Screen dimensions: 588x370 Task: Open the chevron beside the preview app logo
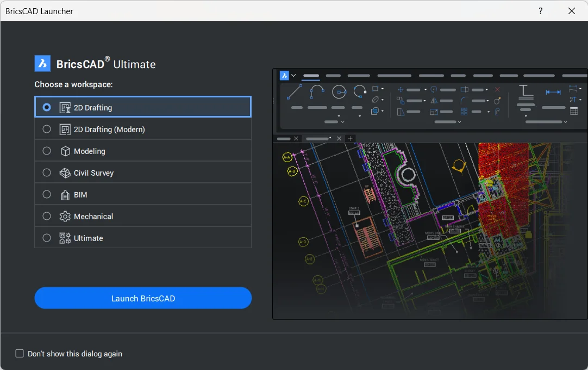(x=294, y=76)
